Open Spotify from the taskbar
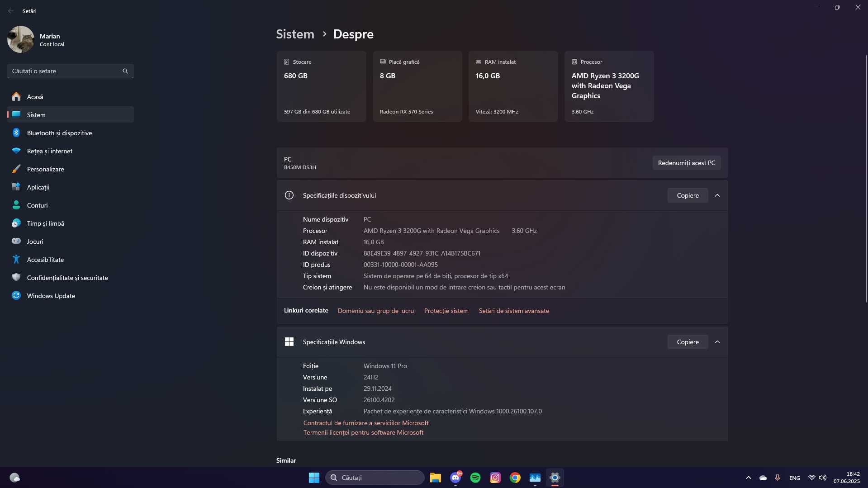The image size is (868, 488). point(475,478)
